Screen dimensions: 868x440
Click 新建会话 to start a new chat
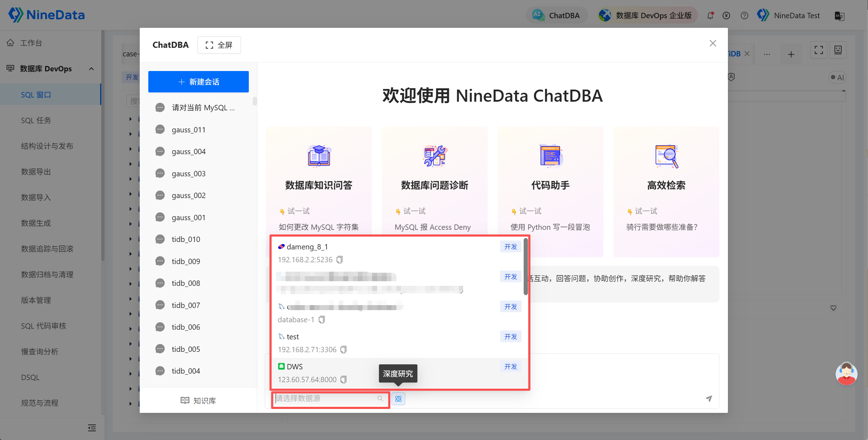pyautogui.click(x=199, y=82)
